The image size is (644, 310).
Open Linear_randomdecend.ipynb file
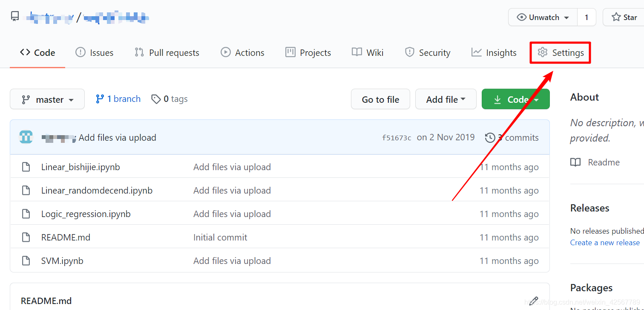point(97,191)
